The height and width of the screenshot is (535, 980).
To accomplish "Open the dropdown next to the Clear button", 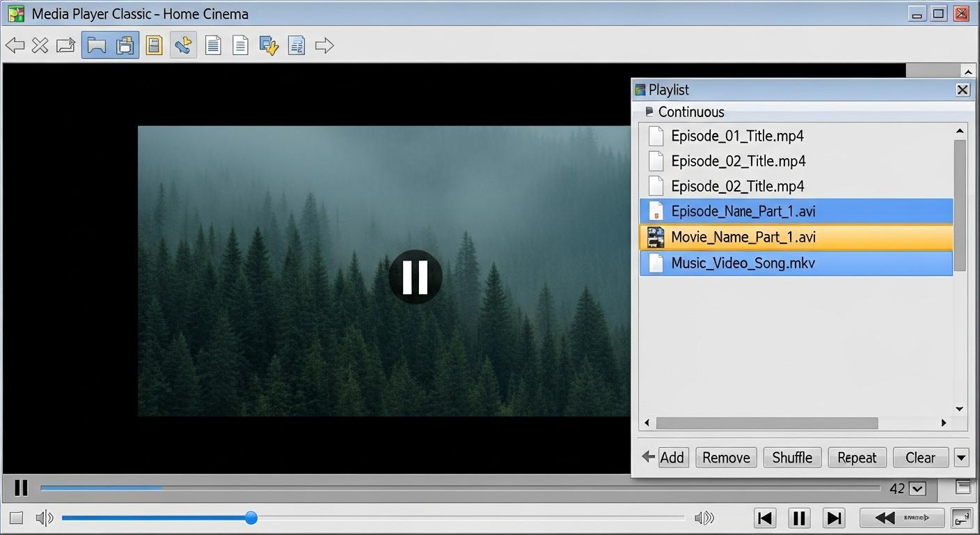I will coord(961,458).
